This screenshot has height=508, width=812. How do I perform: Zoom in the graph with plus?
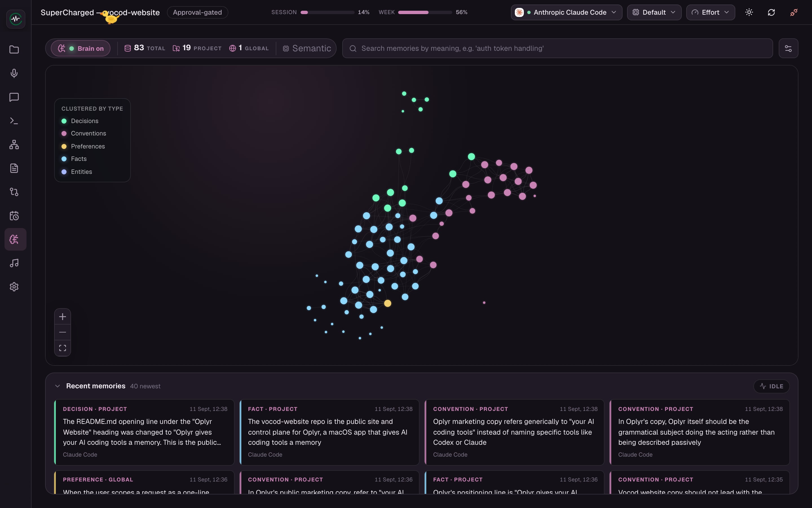point(62,316)
